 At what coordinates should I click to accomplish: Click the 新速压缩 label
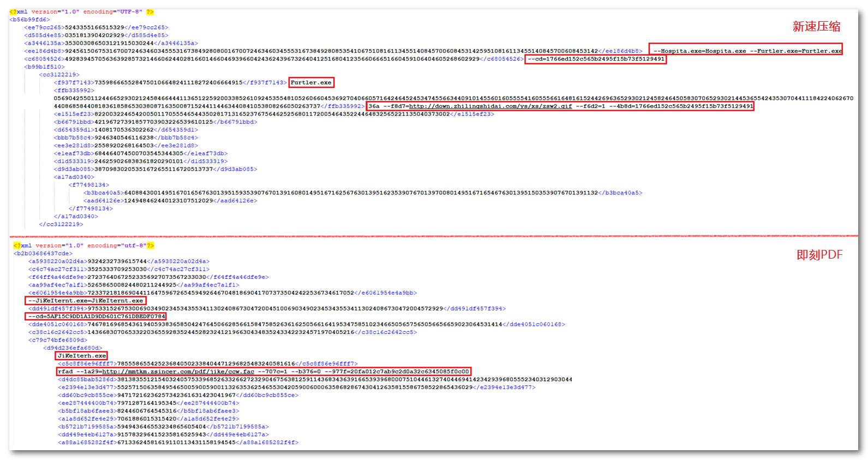click(x=816, y=26)
